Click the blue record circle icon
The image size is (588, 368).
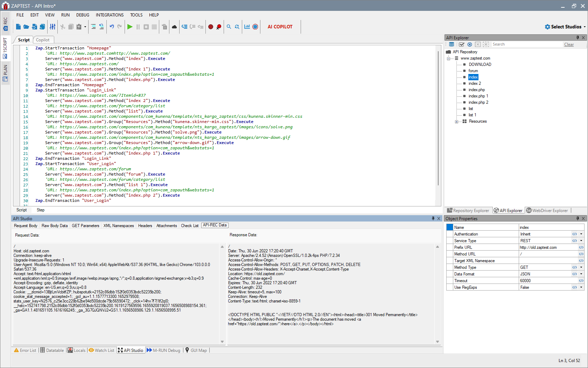point(255,27)
